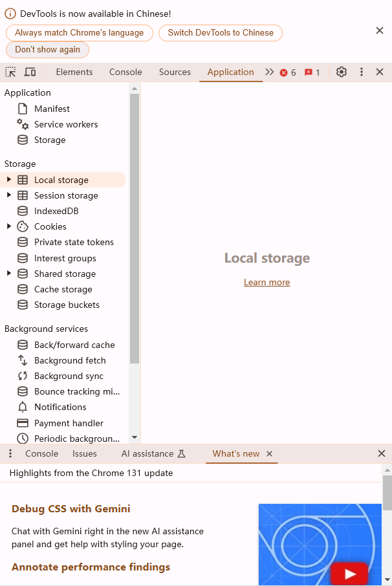Click the sidebar scroll down arrow
This screenshot has height=586, width=392.
[135, 437]
